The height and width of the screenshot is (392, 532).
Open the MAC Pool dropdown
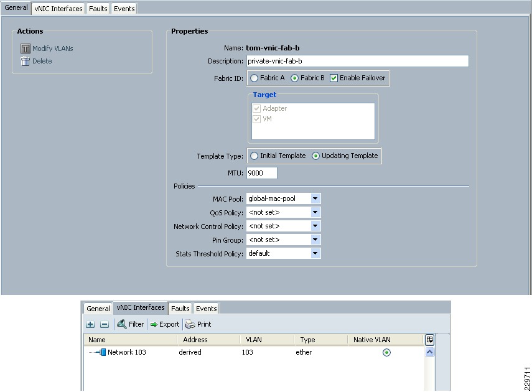315,198
